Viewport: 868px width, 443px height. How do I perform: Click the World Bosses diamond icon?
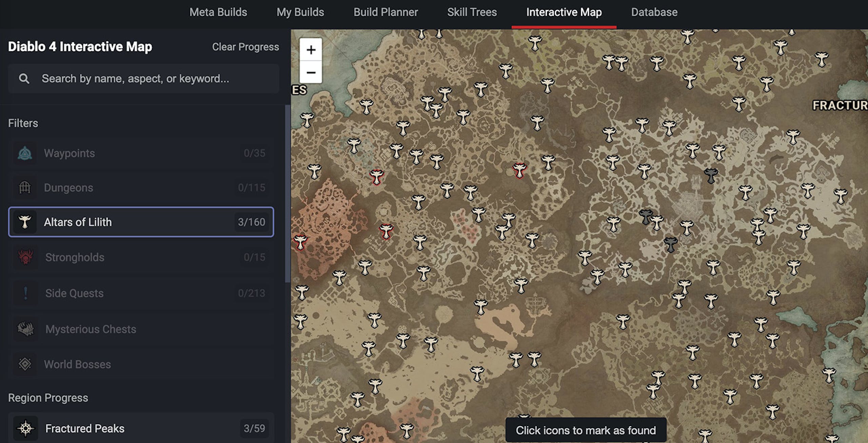pos(25,364)
